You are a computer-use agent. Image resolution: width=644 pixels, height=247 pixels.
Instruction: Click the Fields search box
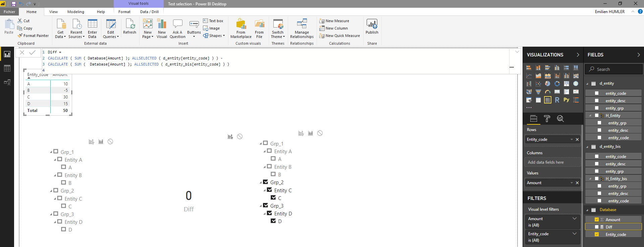[x=614, y=69]
